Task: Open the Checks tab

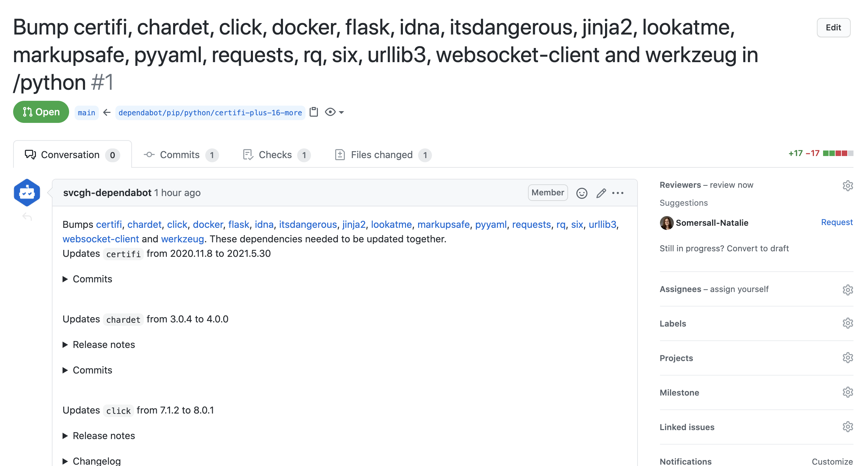Action: tap(276, 155)
